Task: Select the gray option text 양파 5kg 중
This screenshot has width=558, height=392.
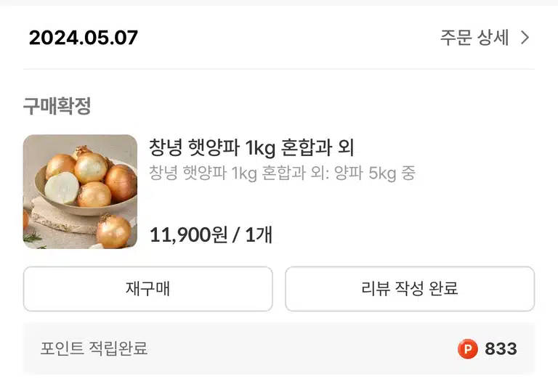Action: pyautogui.click(x=375, y=173)
